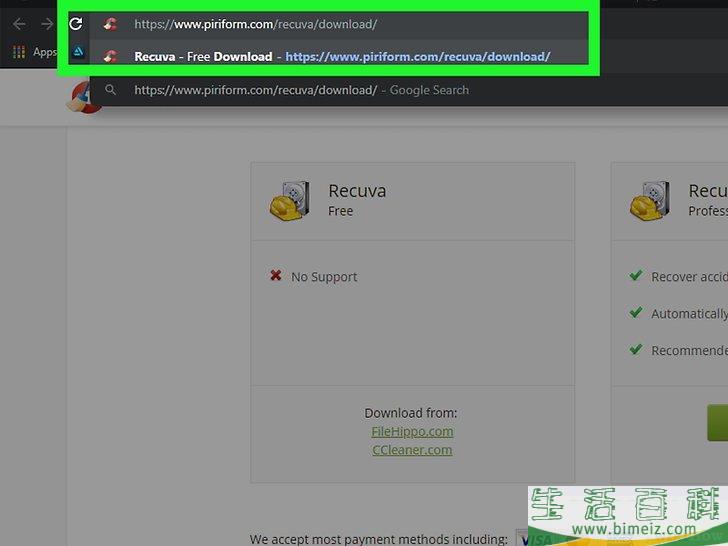
Task: Open the Apps bookmarks shortcut
Action: tap(34, 52)
